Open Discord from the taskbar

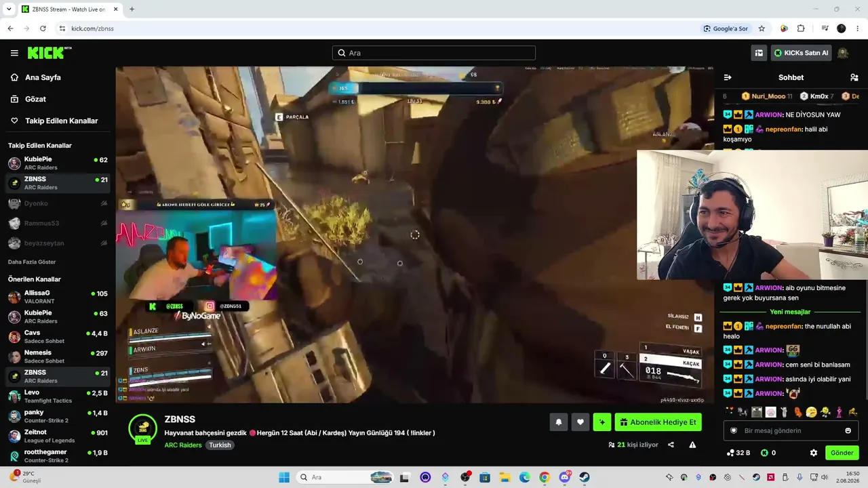click(564, 477)
